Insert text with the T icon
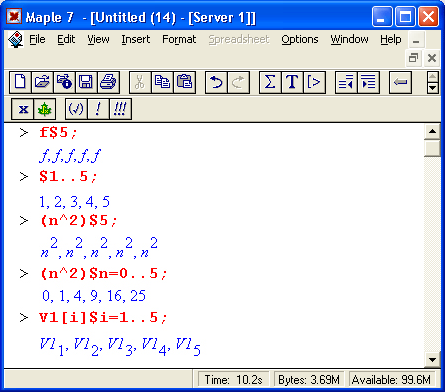This screenshot has width=445, height=392. click(x=292, y=82)
